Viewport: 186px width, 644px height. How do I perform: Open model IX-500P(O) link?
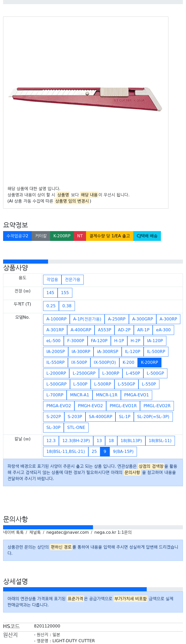click(x=105, y=363)
